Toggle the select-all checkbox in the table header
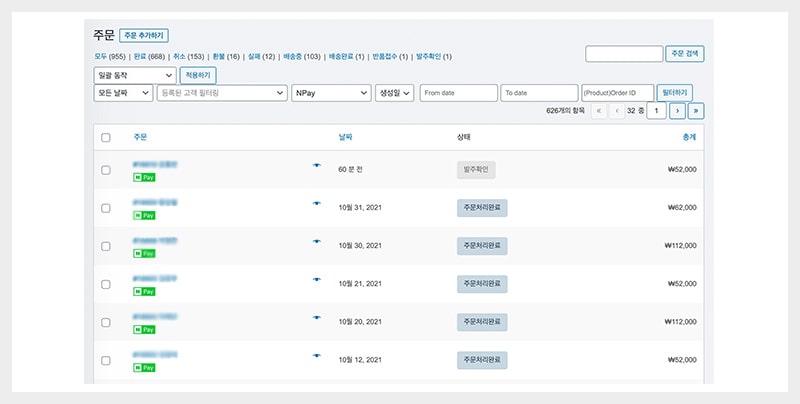 pos(106,137)
